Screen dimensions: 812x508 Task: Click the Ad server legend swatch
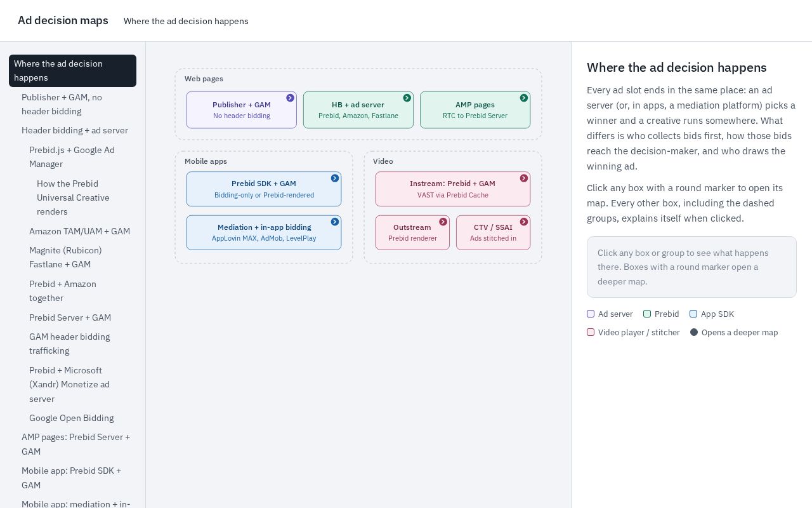591,314
